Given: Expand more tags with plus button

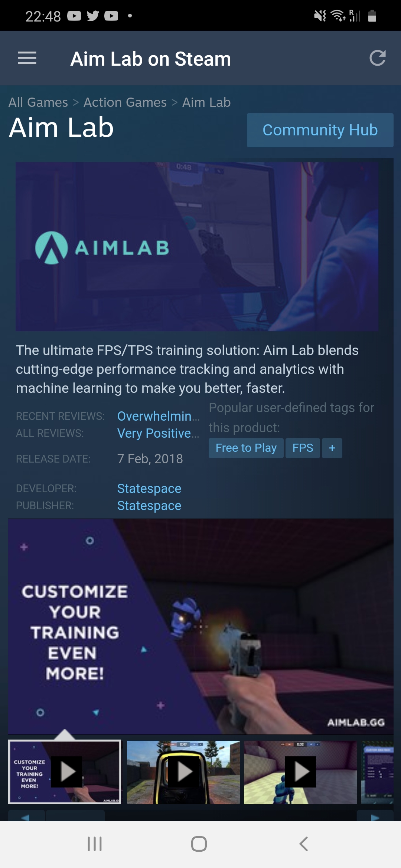Looking at the screenshot, I should tap(332, 448).
